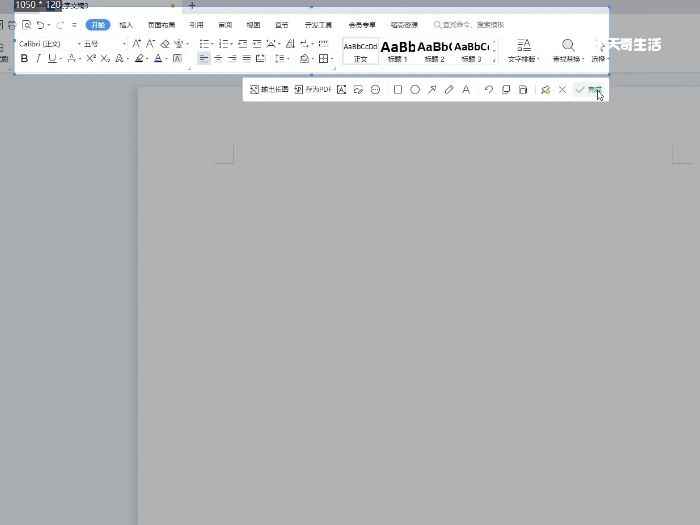Click the save icon in screenshot toolbar
The image size is (700, 525).
coord(523,90)
